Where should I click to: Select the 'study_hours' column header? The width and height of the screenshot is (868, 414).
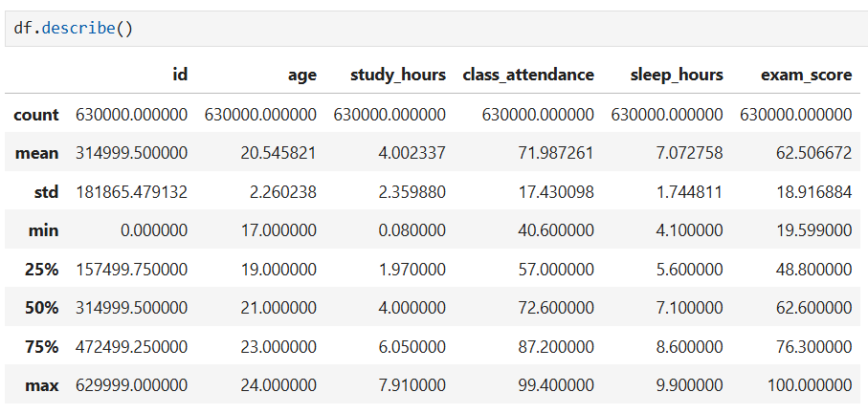(398, 75)
